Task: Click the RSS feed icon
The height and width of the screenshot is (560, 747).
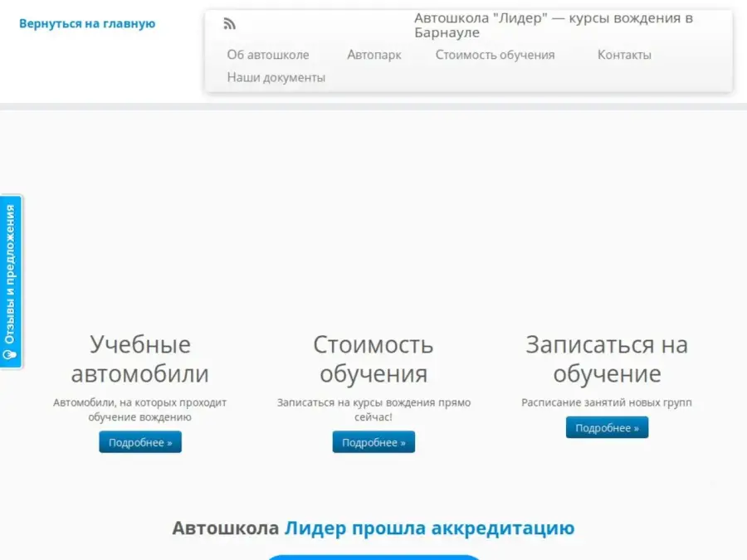Action: pos(230,24)
